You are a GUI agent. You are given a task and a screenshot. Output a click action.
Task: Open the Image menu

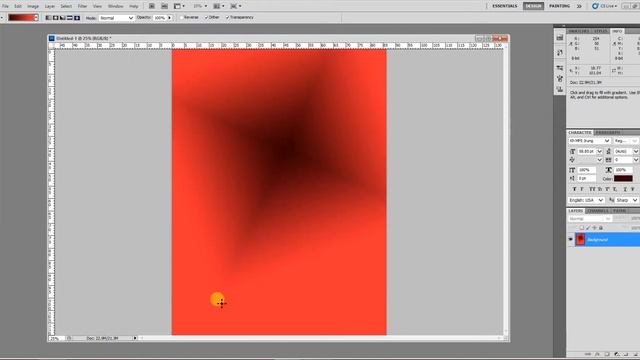[33, 7]
